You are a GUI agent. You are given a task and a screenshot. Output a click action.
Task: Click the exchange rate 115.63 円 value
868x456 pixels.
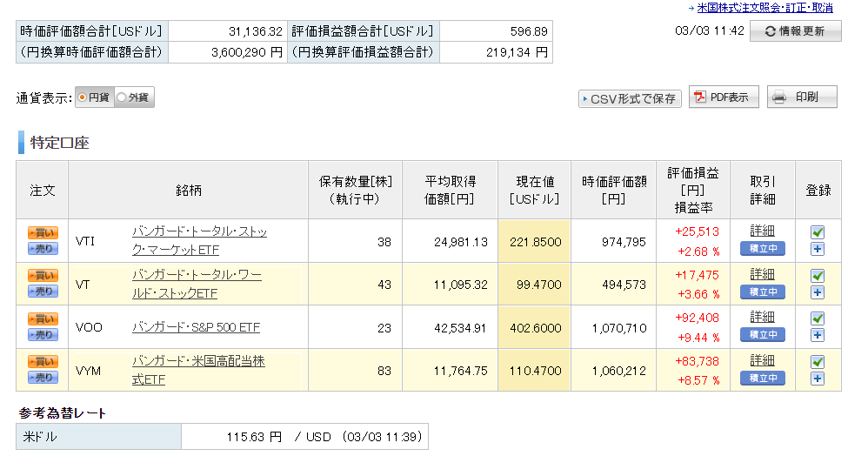point(254,437)
